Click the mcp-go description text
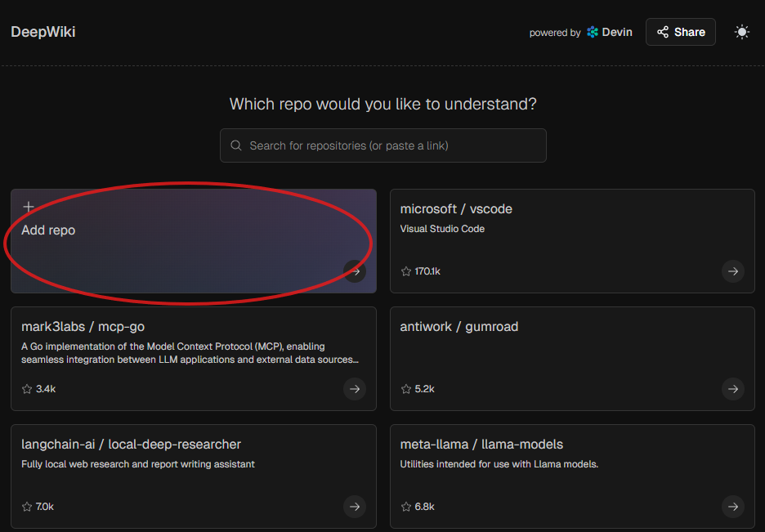 pyautogui.click(x=190, y=353)
